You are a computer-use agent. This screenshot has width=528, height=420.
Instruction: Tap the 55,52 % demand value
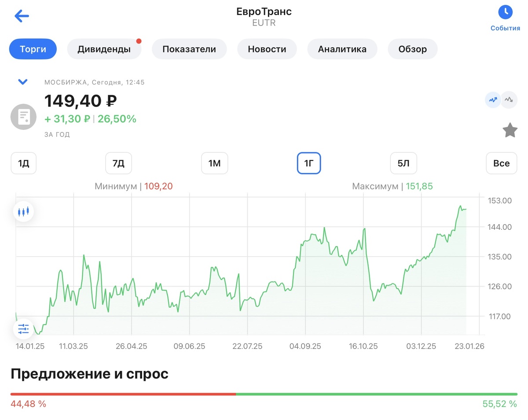click(x=500, y=404)
